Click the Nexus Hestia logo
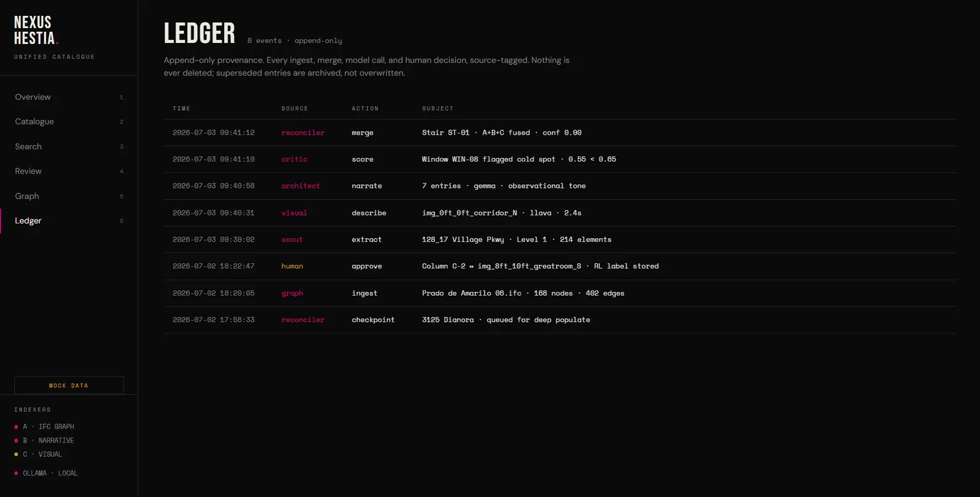 [x=36, y=31]
